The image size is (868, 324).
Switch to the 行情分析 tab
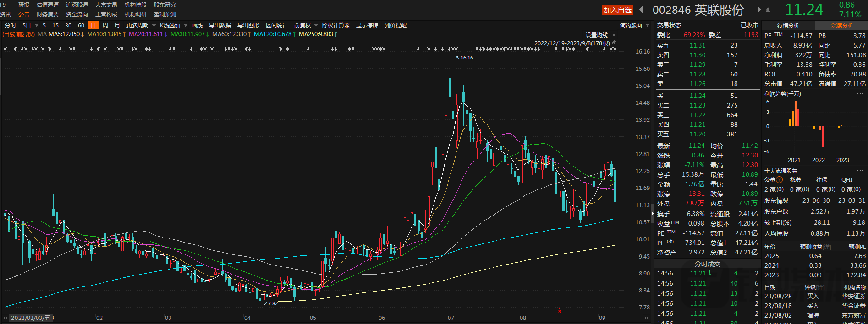788,26
